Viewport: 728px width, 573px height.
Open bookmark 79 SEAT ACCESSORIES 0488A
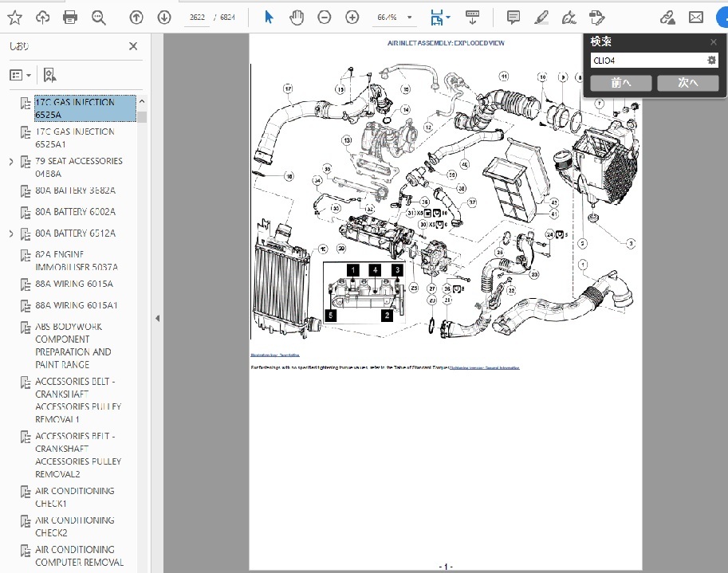point(79,167)
